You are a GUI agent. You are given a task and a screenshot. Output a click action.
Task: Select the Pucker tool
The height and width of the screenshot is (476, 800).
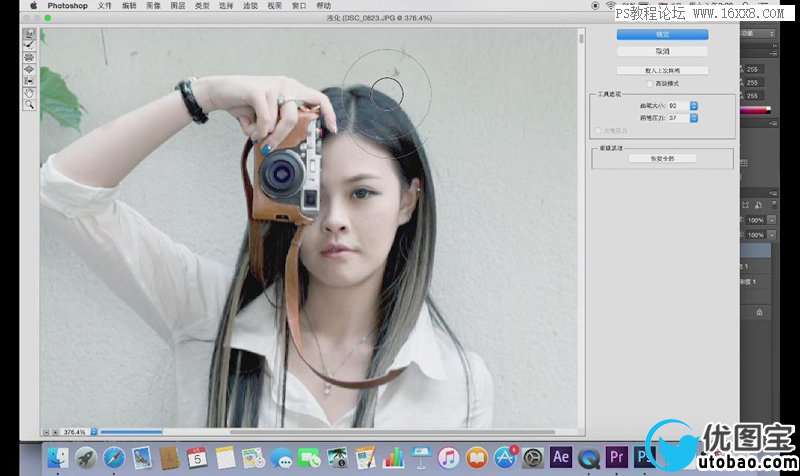(x=29, y=57)
